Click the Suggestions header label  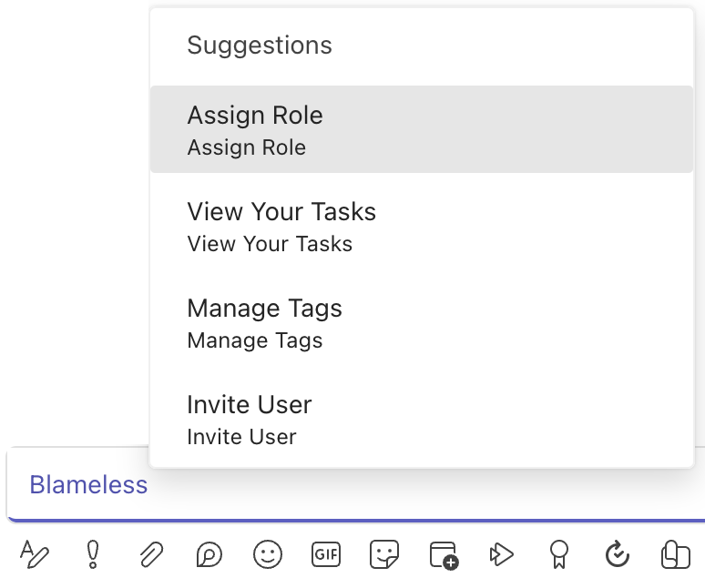[x=260, y=46]
